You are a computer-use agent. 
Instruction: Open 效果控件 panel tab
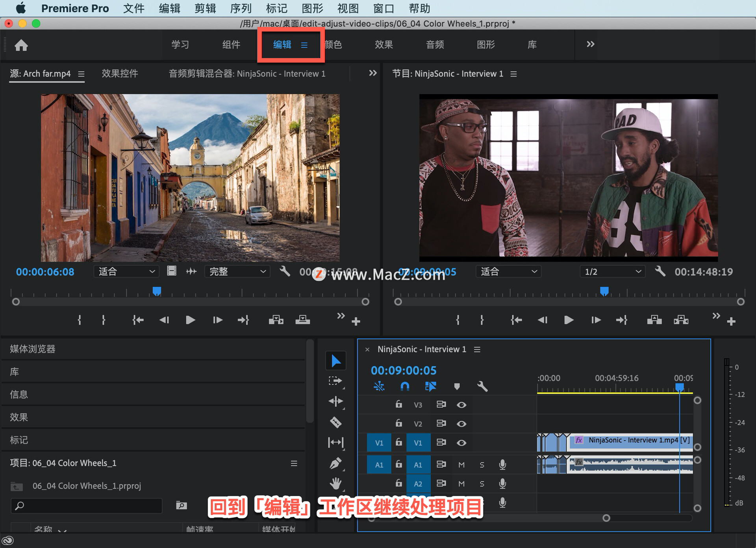point(120,74)
